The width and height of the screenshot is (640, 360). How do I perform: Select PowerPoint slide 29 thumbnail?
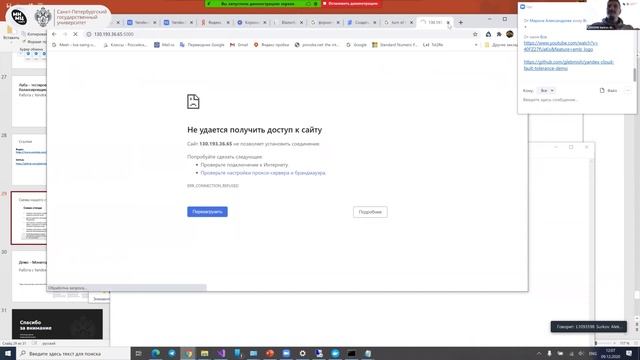coord(29,218)
